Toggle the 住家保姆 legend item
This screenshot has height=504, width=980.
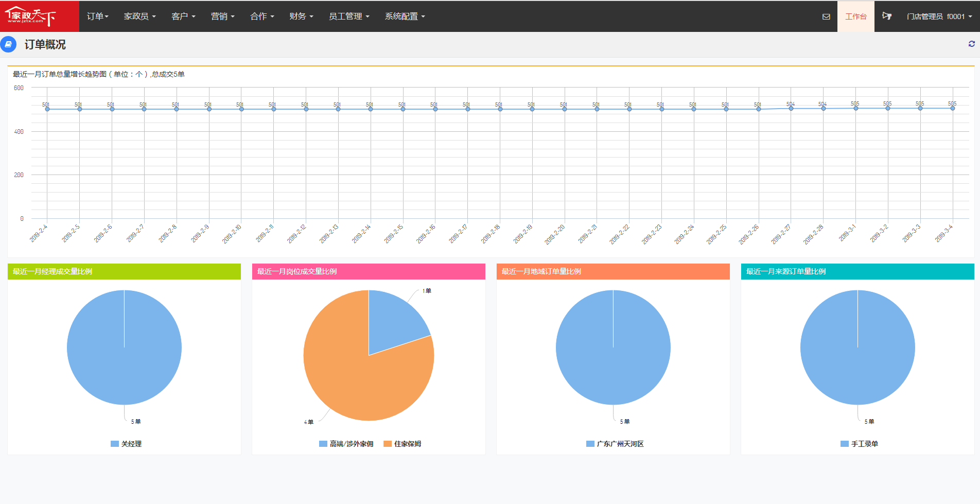(x=402, y=444)
